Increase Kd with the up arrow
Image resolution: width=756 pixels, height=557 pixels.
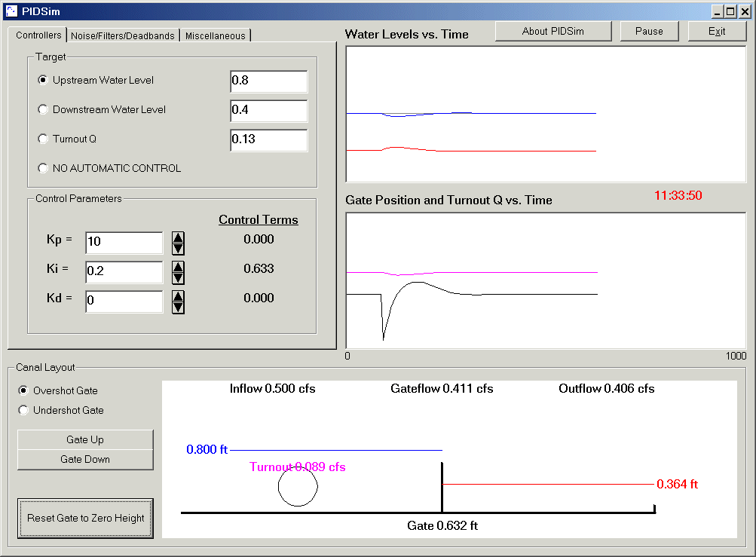click(178, 296)
